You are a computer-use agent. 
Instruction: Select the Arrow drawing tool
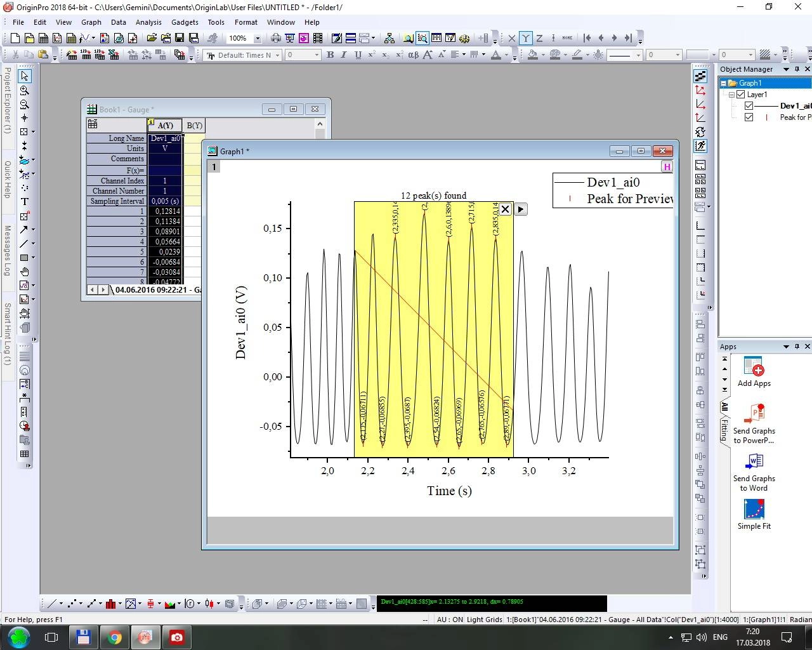pyautogui.click(x=25, y=230)
